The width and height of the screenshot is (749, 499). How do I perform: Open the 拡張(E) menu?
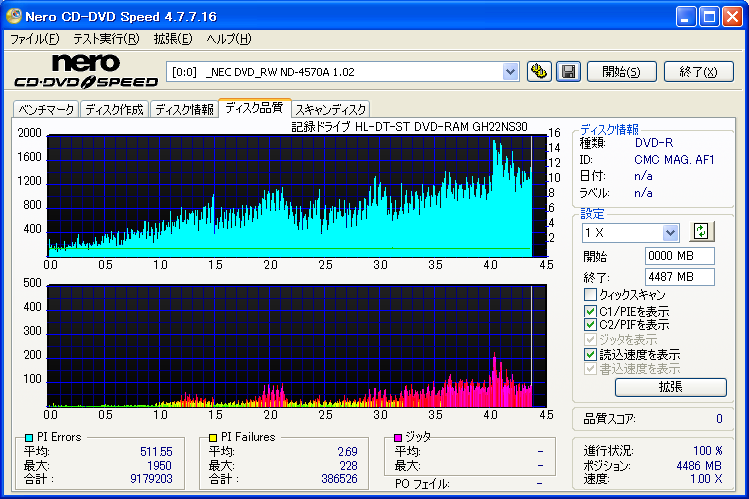click(x=173, y=39)
